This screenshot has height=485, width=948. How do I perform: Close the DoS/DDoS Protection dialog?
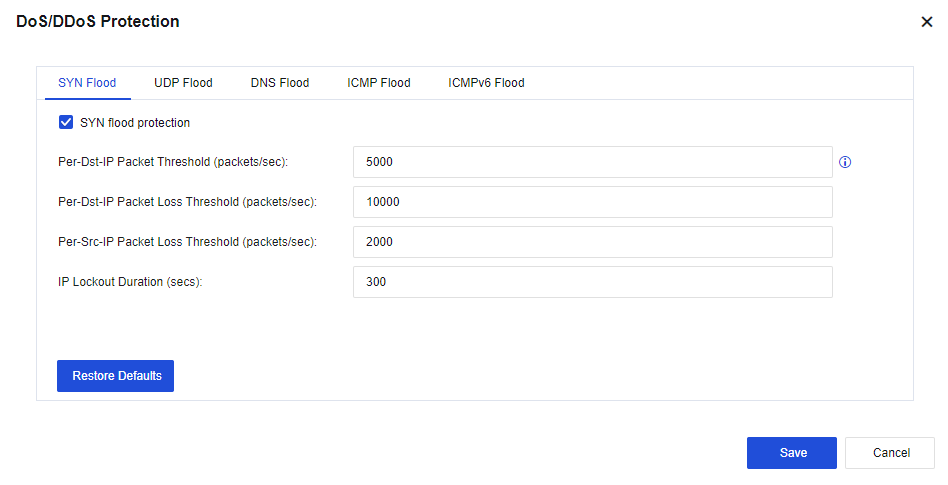(x=926, y=22)
